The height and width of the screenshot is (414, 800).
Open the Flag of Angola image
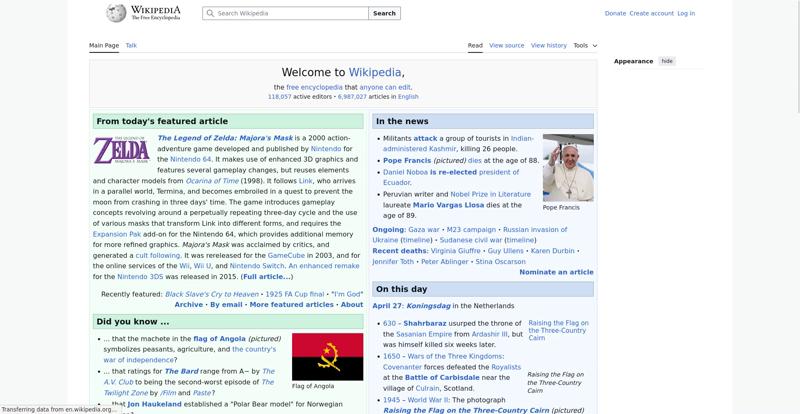[327, 357]
